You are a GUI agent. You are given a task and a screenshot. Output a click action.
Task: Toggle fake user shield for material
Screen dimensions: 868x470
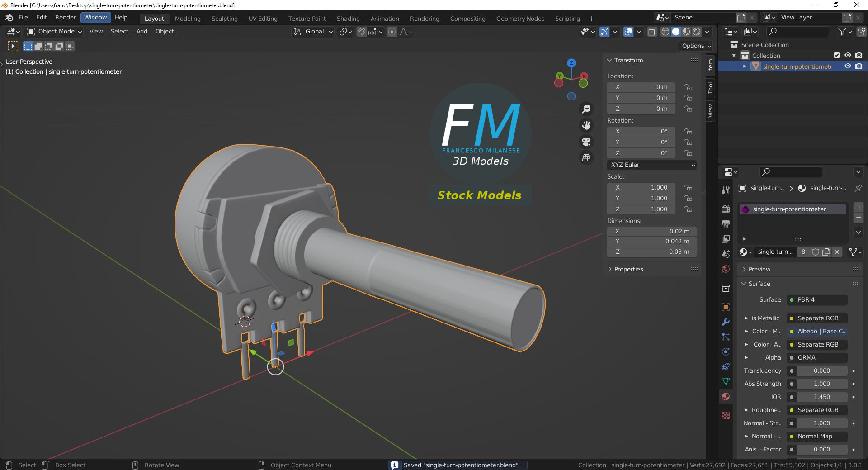point(816,252)
